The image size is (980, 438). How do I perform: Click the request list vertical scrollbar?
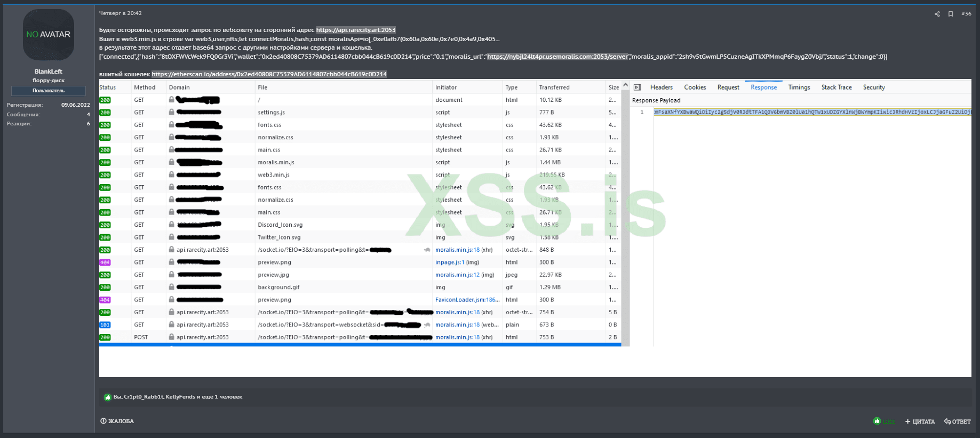click(x=625, y=219)
